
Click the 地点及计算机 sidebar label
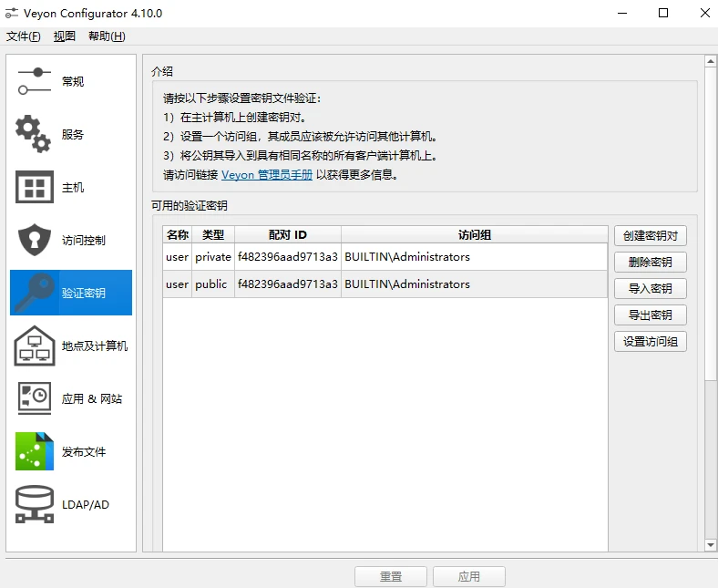pos(95,346)
